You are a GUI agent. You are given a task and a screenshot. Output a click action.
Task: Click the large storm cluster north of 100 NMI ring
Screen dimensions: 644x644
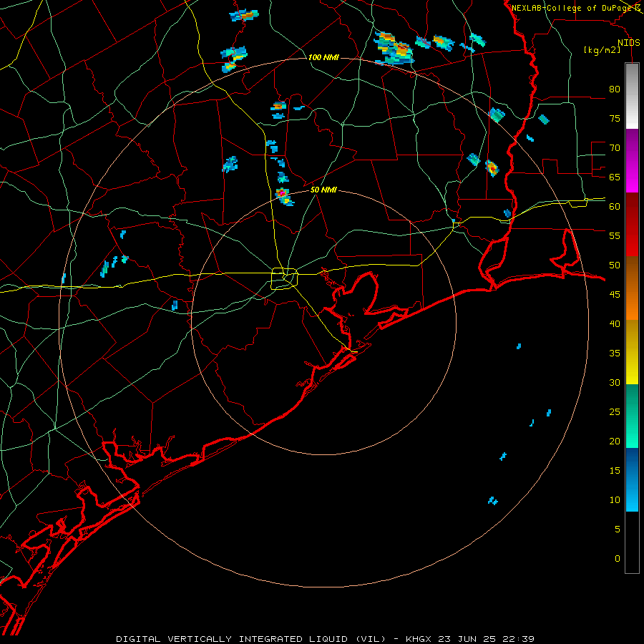[x=393, y=49]
